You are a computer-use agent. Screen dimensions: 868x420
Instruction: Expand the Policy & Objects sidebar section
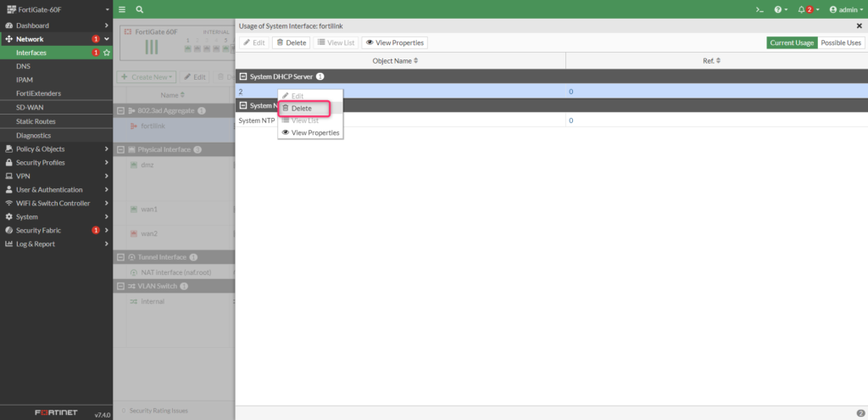click(56, 148)
